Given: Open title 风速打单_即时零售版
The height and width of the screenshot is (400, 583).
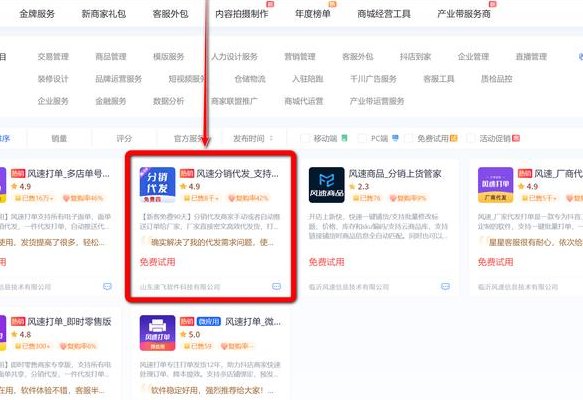Looking at the screenshot, I should click(69, 322).
